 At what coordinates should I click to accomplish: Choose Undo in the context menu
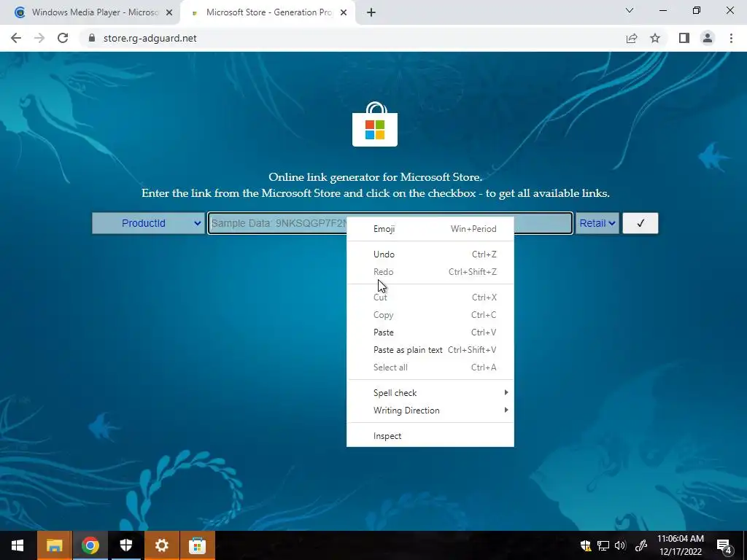click(430, 254)
